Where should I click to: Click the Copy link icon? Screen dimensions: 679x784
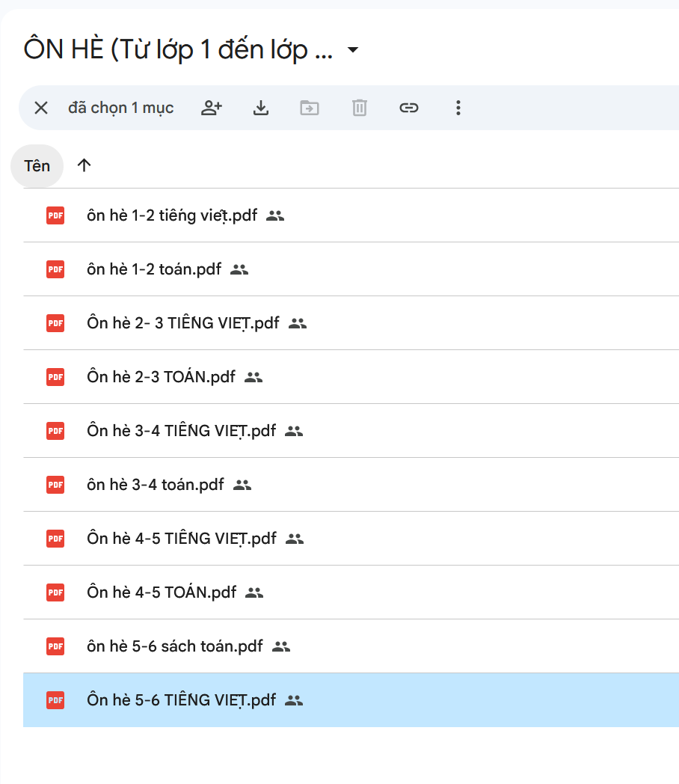(x=408, y=108)
